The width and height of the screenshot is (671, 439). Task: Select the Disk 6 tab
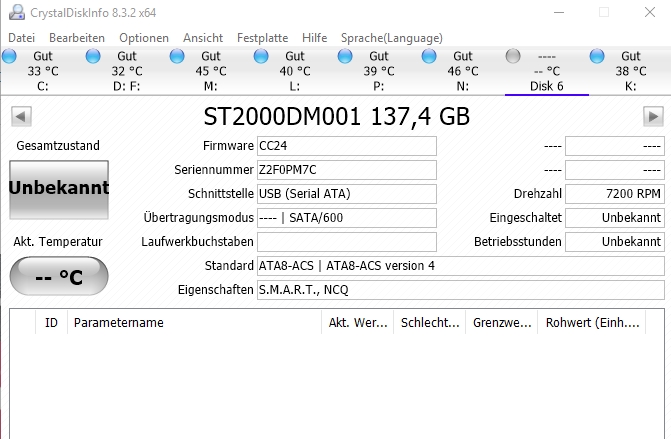point(546,71)
